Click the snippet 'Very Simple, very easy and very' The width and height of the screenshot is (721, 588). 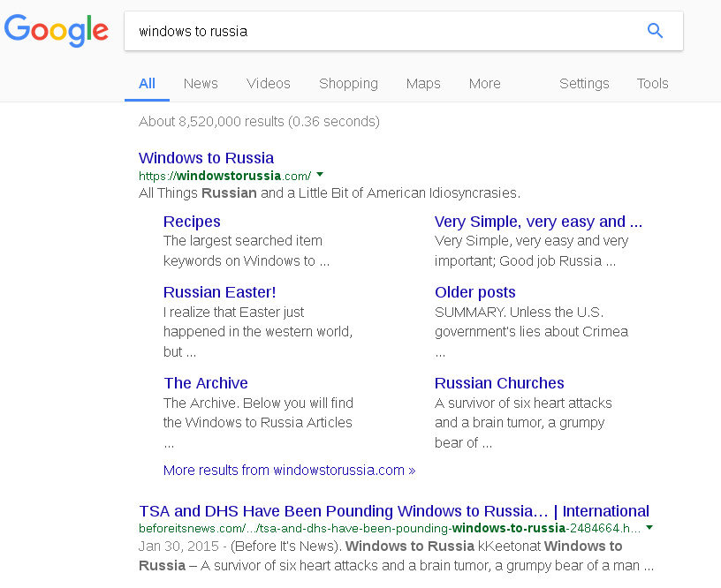[532, 251]
